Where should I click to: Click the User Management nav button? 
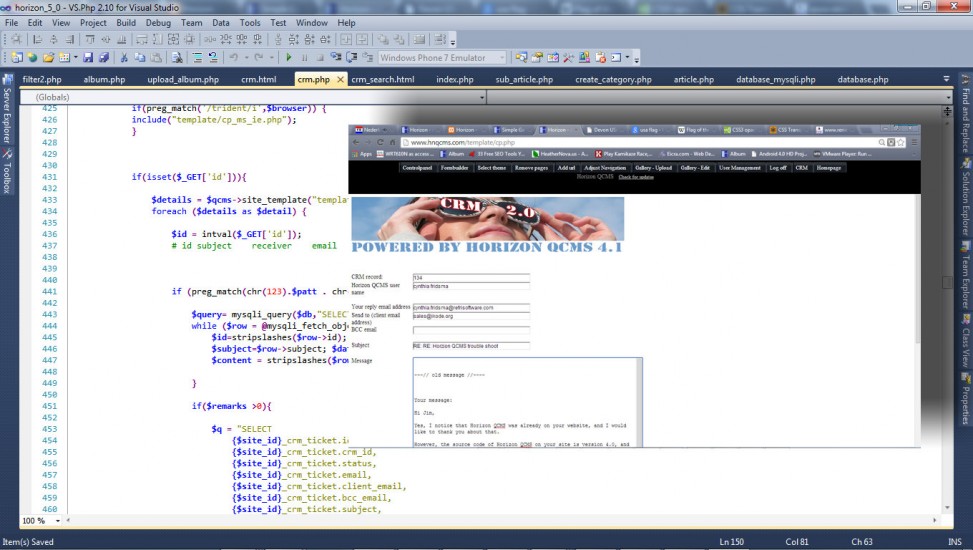point(739,168)
